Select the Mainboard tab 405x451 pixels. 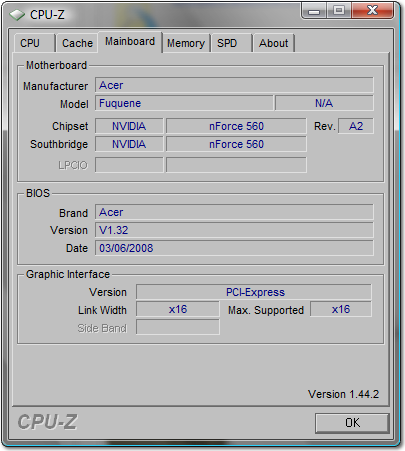pos(130,42)
